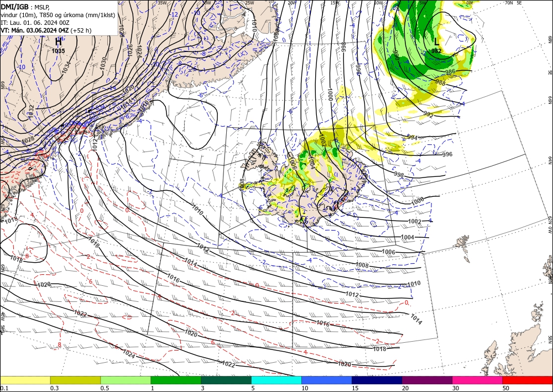The width and height of the screenshot is (553, 392).
Task: Select the green 1 mm legend swatch
Action: point(176,380)
